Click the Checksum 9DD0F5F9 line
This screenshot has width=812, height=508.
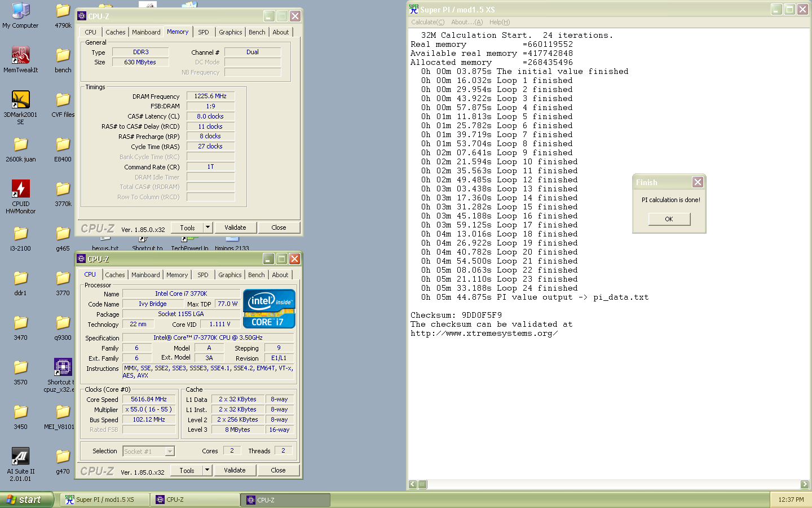click(x=456, y=315)
